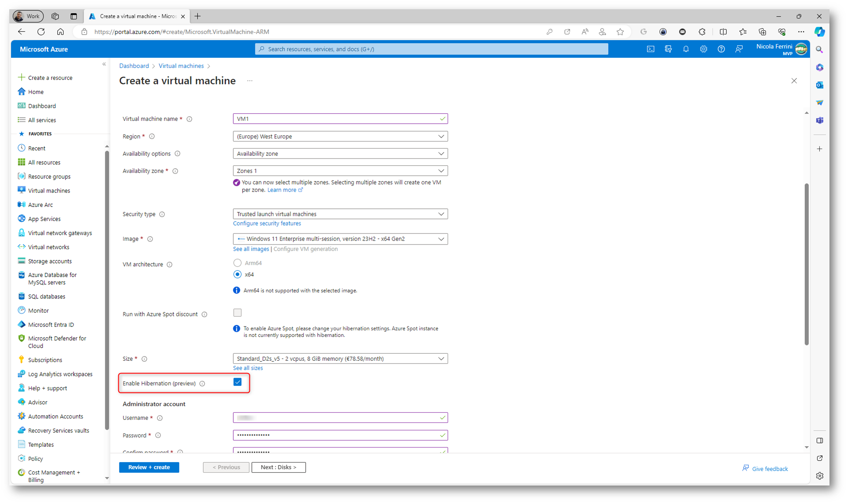Expand the Availability options dropdown
The width and height of the screenshot is (848, 504).
tap(340, 154)
